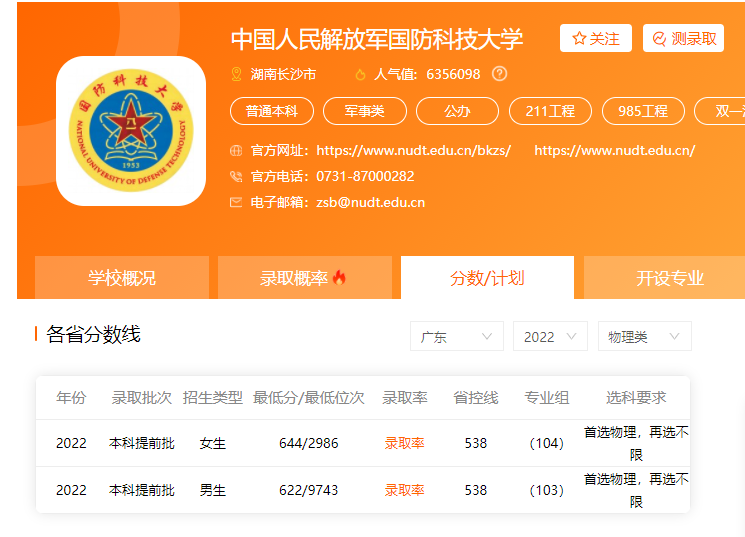
Task: Click the 男生 enrollment type cell
Action: click(x=212, y=490)
